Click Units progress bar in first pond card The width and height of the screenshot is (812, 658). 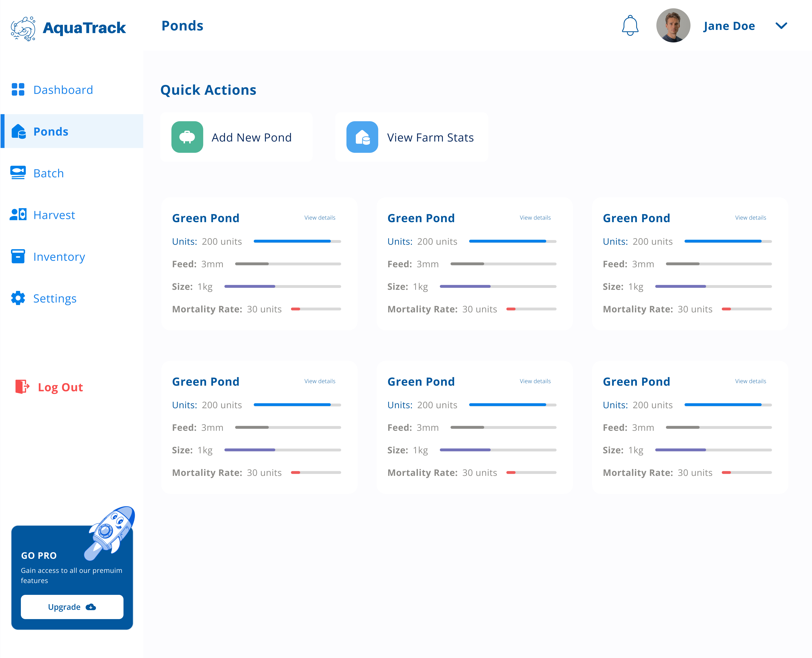coord(297,242)
